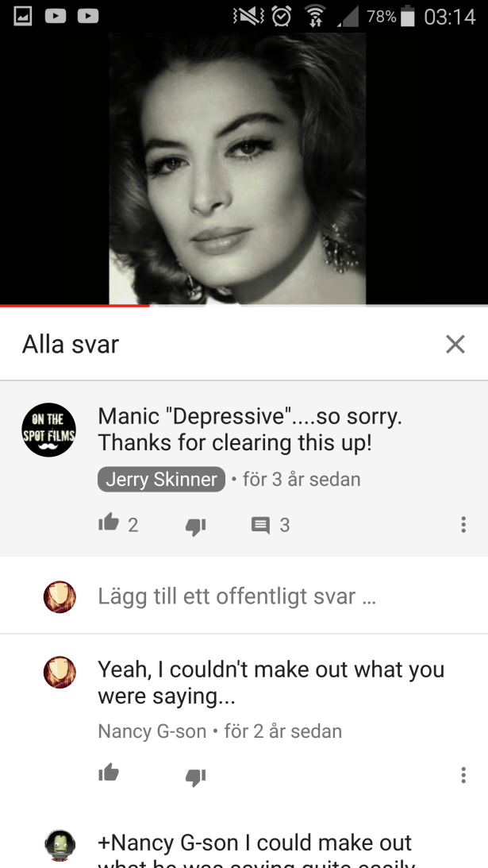Tap the alarm clock icon in status bar
The image size is (488, 868).
[282, 17]
